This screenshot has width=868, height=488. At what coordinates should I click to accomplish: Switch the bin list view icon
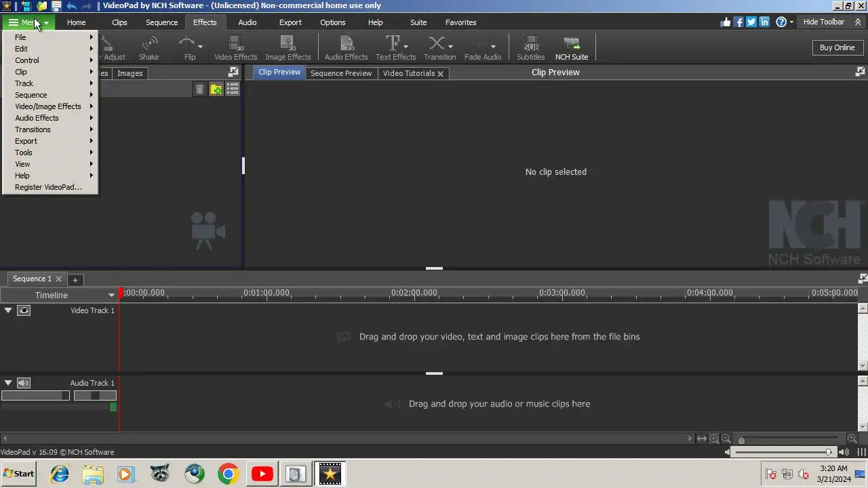[x=233, y=89]
